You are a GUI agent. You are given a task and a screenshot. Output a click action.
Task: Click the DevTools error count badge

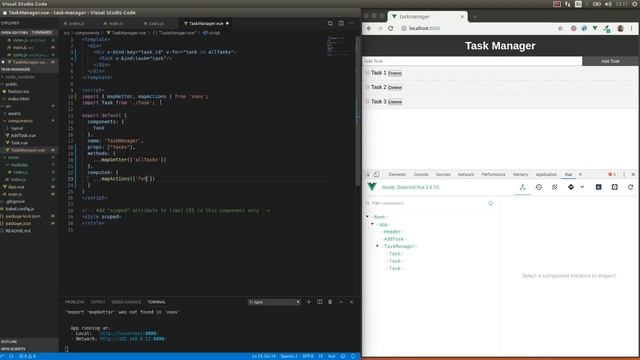[612, 174]
